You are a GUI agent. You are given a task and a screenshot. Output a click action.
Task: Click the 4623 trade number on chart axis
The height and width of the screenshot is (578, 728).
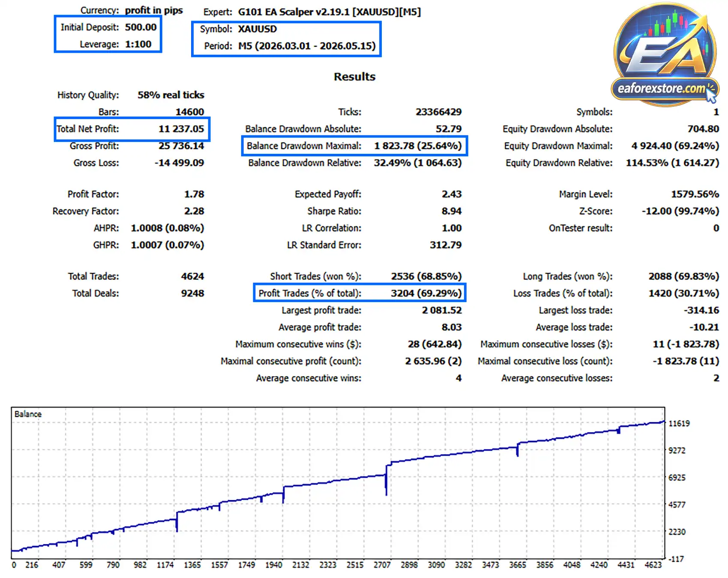click(653, 565)
